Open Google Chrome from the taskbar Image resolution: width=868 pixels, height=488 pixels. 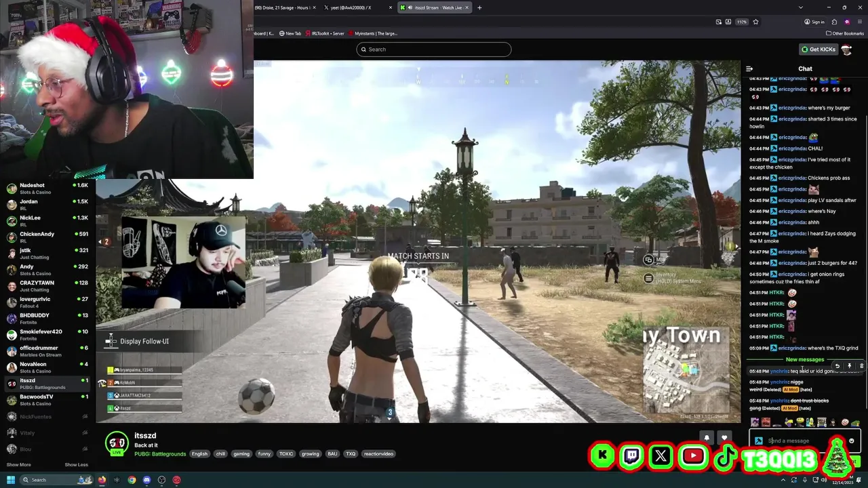pyautogui.click(x=132, y=480)
